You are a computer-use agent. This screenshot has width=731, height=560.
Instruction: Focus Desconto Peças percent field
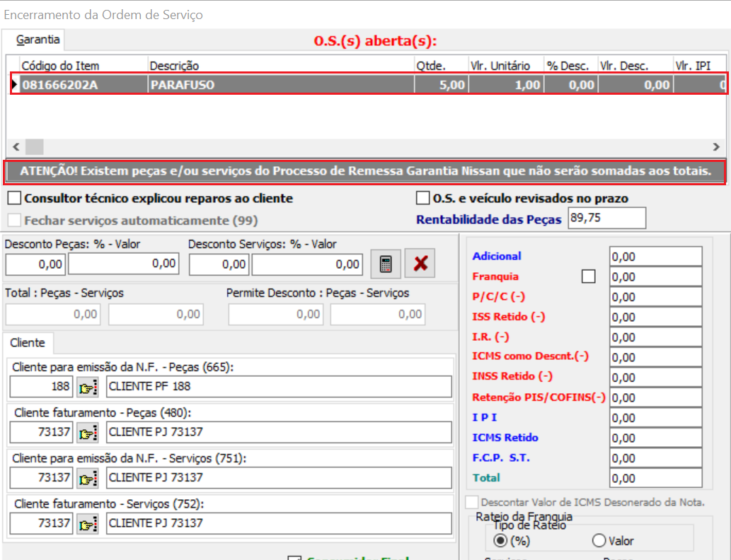point(35,264)
